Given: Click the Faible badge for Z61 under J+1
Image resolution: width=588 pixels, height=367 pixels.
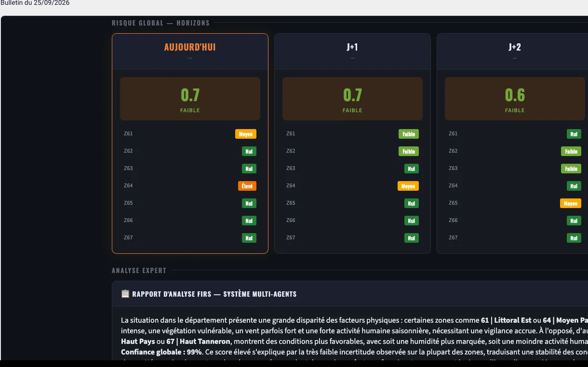Looking at the screenshot, I should [x=409, y=134].
